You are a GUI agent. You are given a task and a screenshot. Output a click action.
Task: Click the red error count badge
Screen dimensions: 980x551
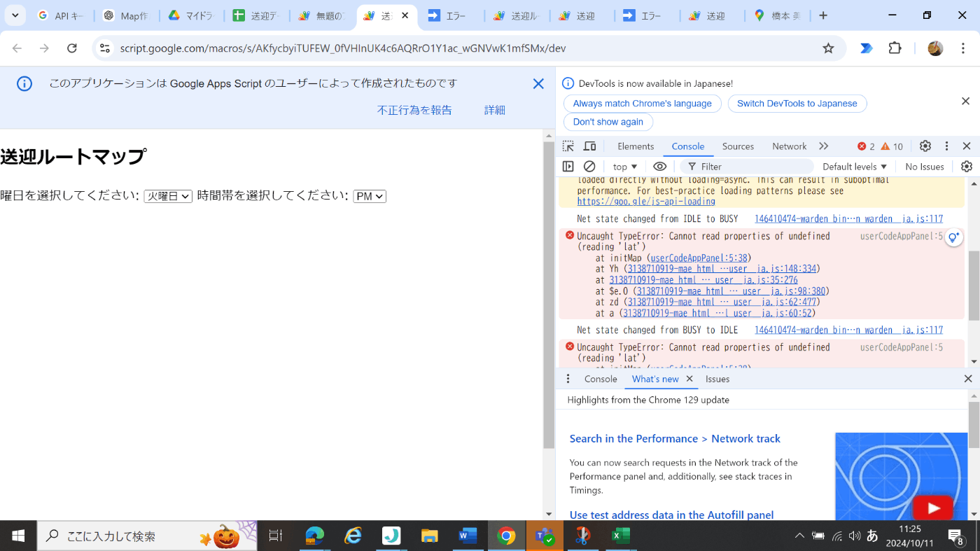click(x=867, y=146)
